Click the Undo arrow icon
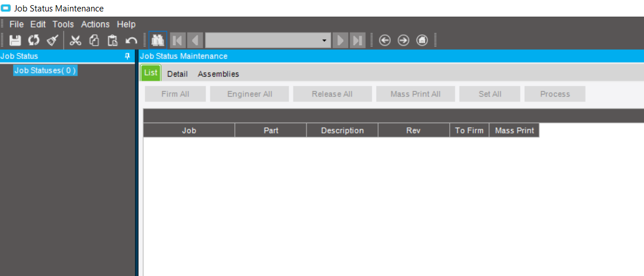 click(131, 40)
